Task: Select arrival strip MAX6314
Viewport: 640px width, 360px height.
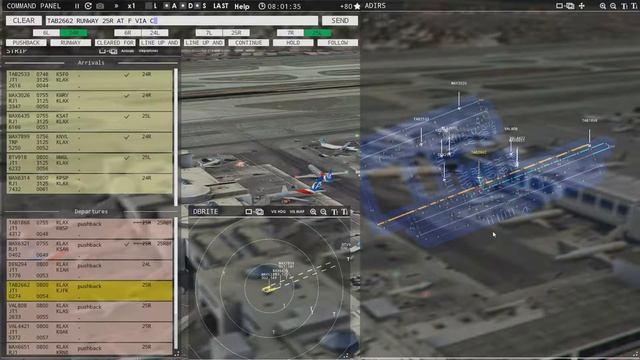Action: (x=89, y=184)
